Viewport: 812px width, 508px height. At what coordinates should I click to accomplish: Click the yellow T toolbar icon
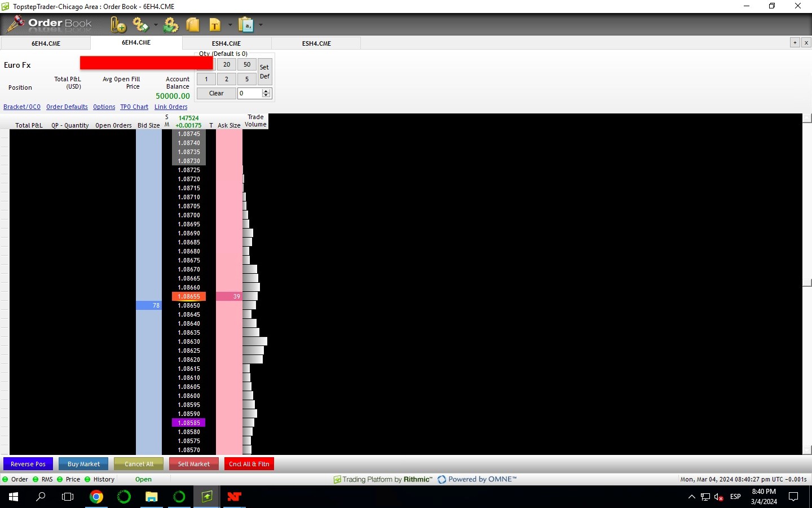tap(215, 25)
